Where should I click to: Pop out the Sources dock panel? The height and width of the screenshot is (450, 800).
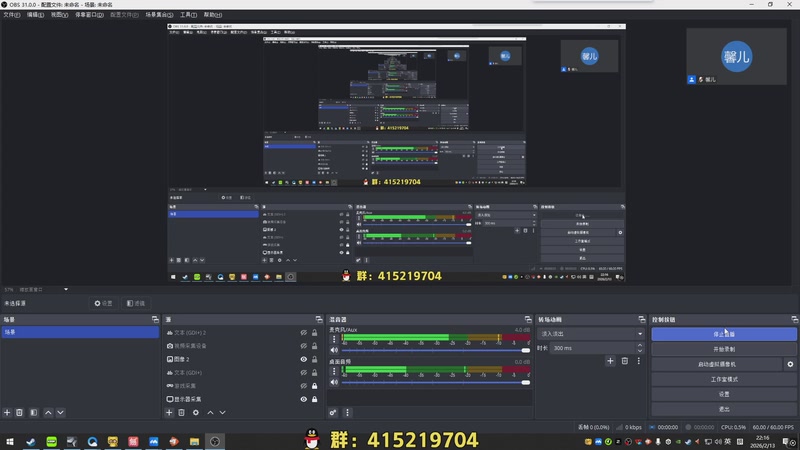pyautogui.click(x=319, y=319)
